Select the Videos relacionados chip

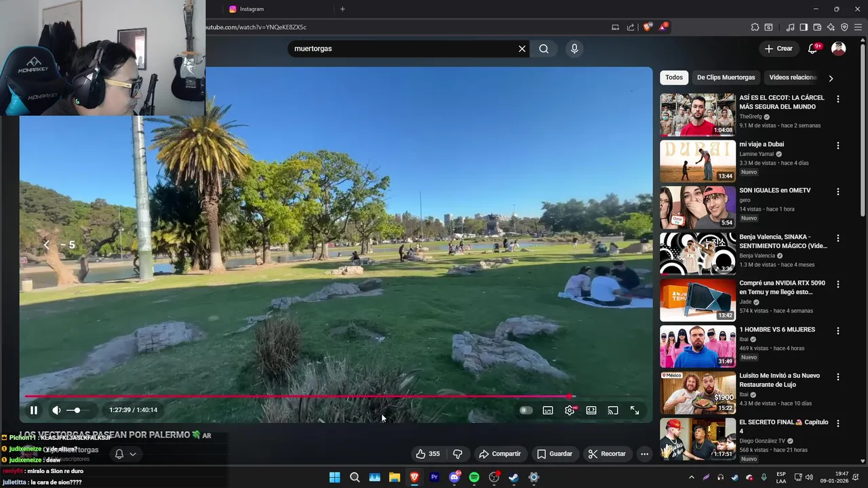[793, 77]
